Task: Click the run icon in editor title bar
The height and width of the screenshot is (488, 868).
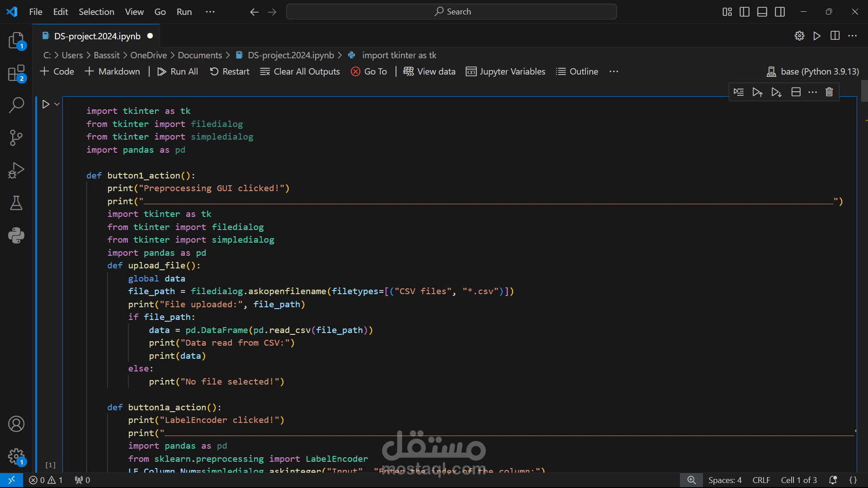Action: coord(817,36)
